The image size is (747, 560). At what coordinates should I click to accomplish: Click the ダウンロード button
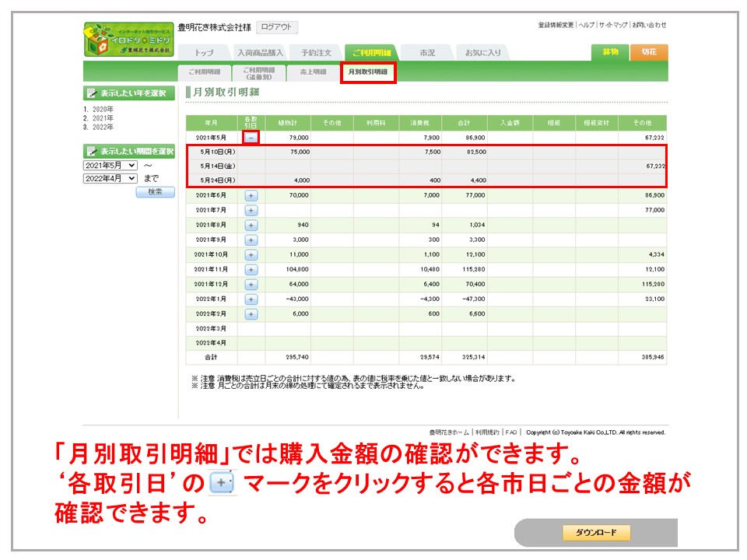(596, 533)
